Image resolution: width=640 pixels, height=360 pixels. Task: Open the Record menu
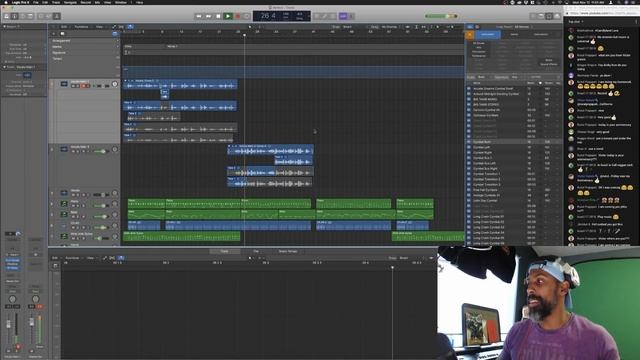point(86,2)
